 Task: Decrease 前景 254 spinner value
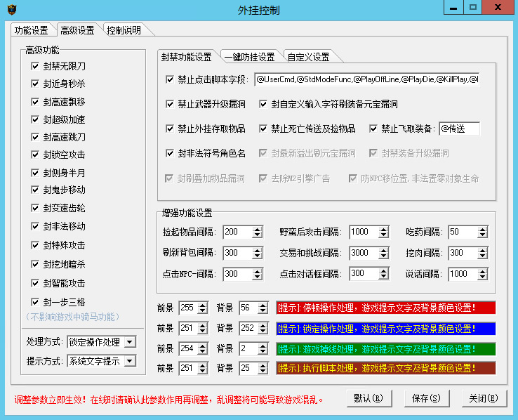point(203,351)
